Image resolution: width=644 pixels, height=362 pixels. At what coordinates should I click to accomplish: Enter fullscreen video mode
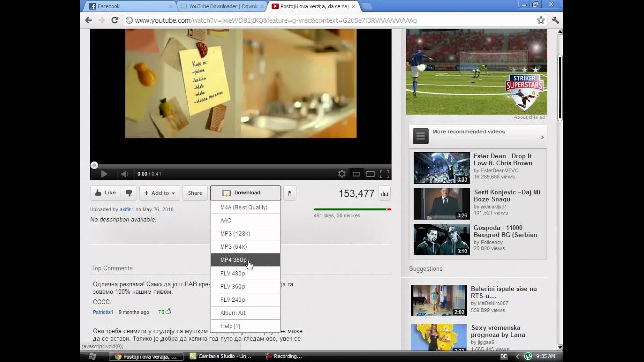coord(384,174)
